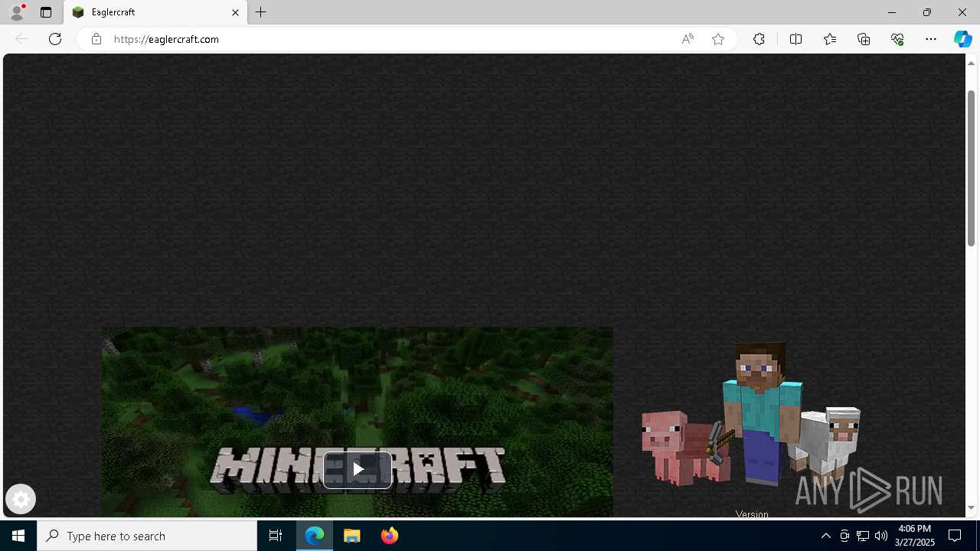Close the Eaglercraft tab

pos(235,12)
